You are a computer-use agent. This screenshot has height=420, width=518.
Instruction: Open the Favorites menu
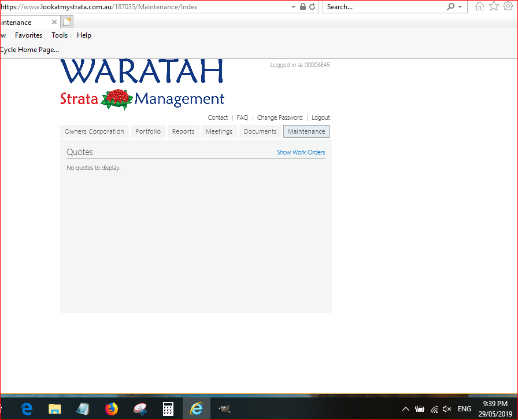[29, 35]
